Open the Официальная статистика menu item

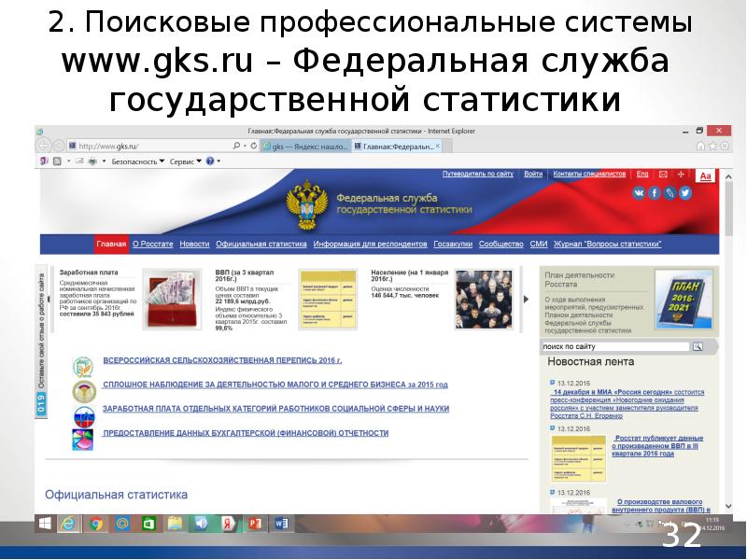click(261, 244)
